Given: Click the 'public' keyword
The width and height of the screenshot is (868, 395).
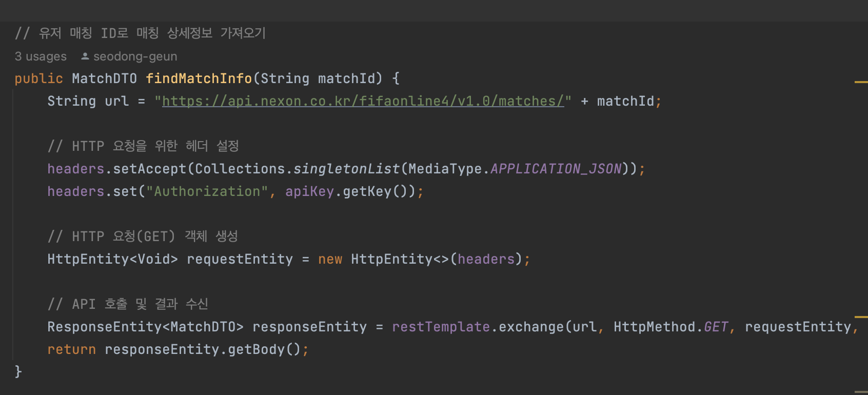Looking at the screenshot, I should coord(38,78).
